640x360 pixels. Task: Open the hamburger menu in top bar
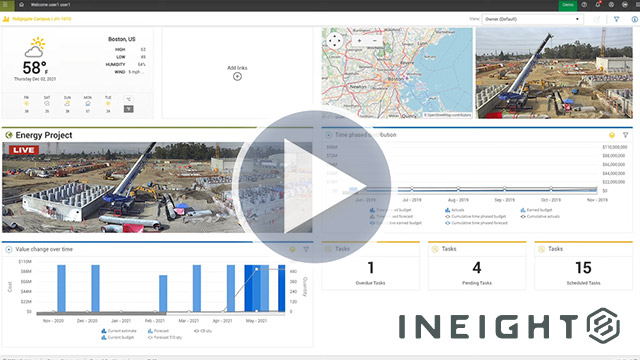[x=6, y=5]
